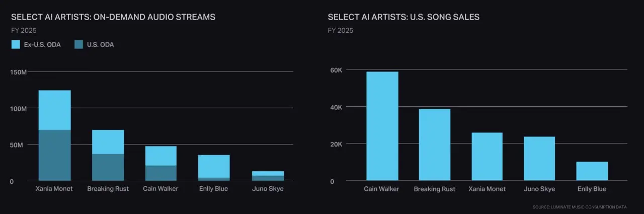This screenshot has height=214, width=644.
Task: Click the U.S. Song Sales chart title
Action: (x=404, y=17)
